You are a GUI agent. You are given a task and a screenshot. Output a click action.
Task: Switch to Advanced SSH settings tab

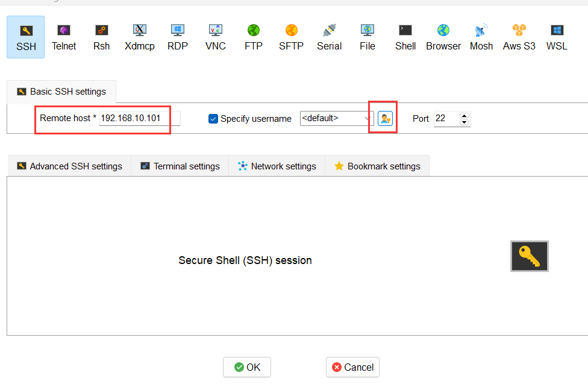[x=69, y=166]
